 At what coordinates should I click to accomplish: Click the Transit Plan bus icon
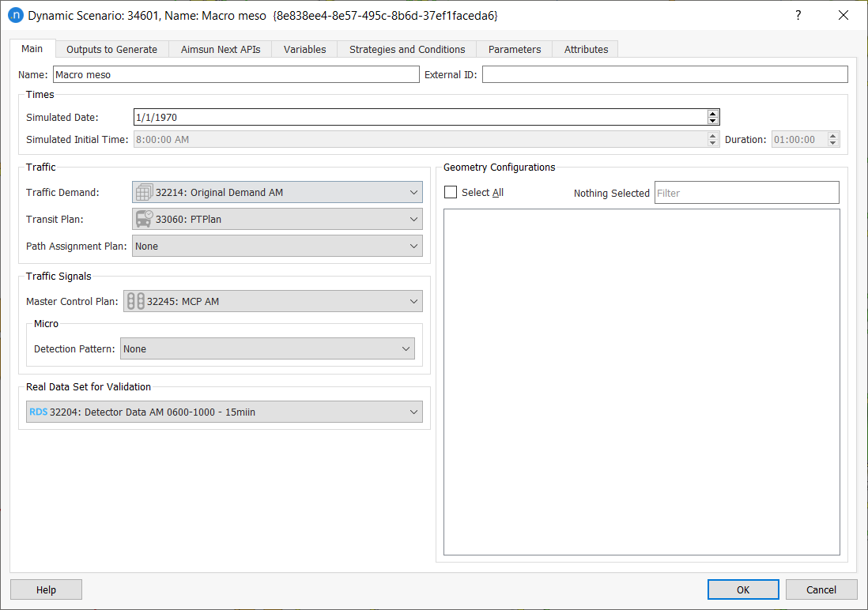144,220
